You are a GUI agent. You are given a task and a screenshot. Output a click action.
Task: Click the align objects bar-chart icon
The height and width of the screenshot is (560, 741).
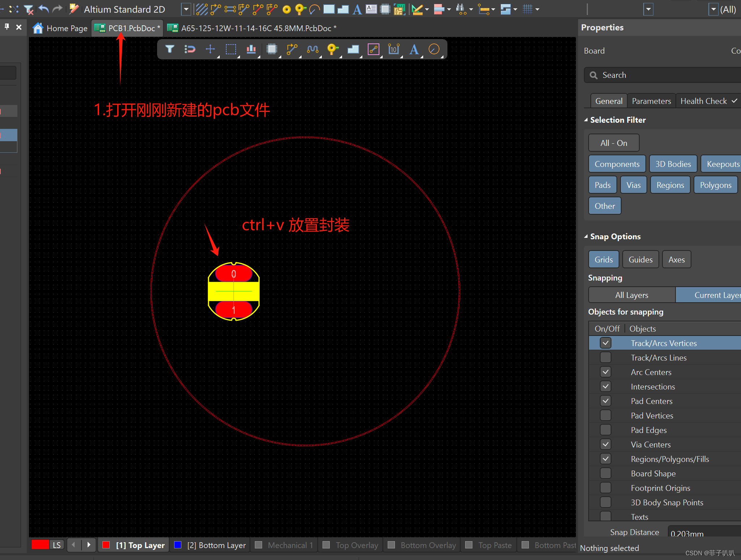[x=251, y=49]
